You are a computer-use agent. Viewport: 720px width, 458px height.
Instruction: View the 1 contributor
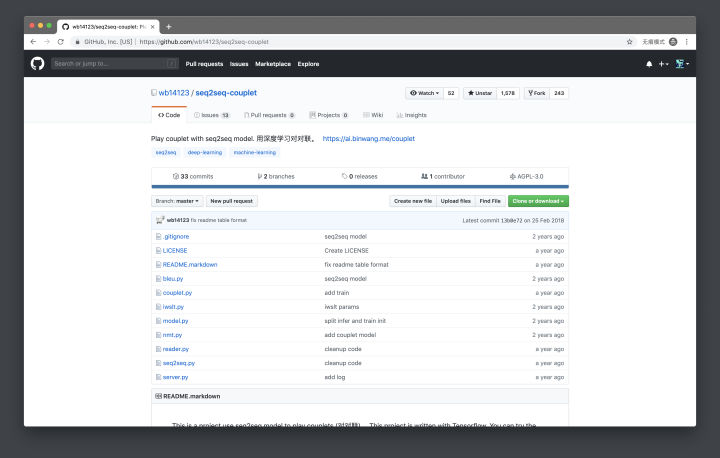pos(443,176)
